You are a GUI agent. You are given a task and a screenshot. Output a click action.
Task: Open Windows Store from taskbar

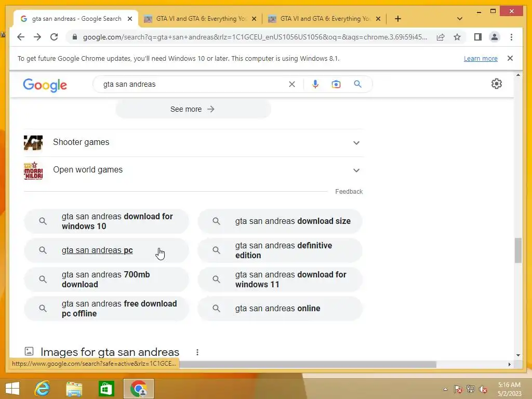click(106, 389)
